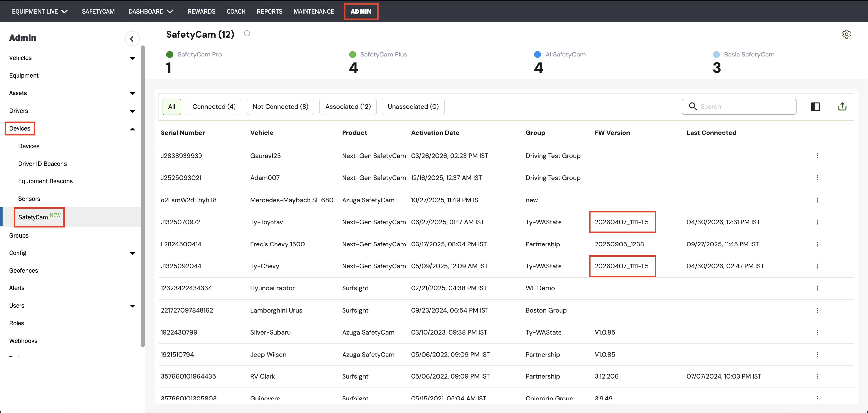The height and width of the screenshot is (413, 868).
Task: Open Webhooks in the sidebar
Action: 23,341
